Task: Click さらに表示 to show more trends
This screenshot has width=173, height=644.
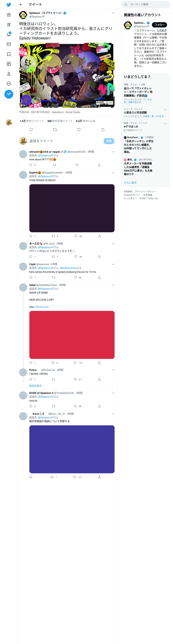Action: click(x=130, y=183)
